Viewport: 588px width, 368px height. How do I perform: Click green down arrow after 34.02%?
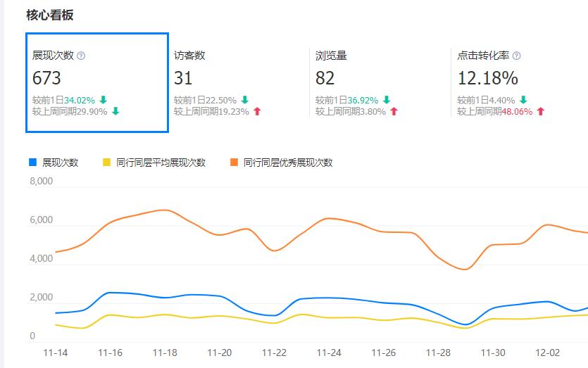(104, 100)
